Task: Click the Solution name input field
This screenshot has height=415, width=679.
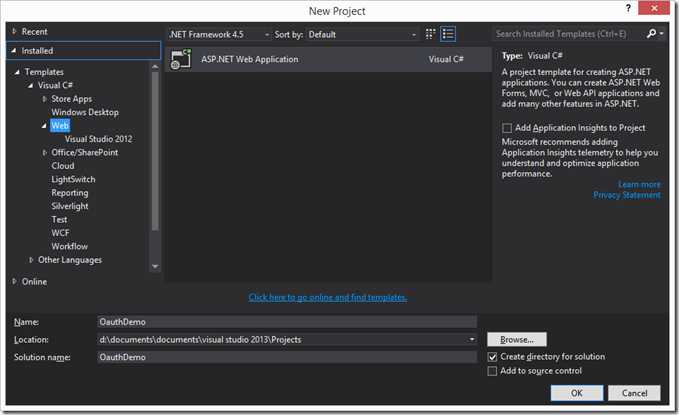Action: point(287,357)
